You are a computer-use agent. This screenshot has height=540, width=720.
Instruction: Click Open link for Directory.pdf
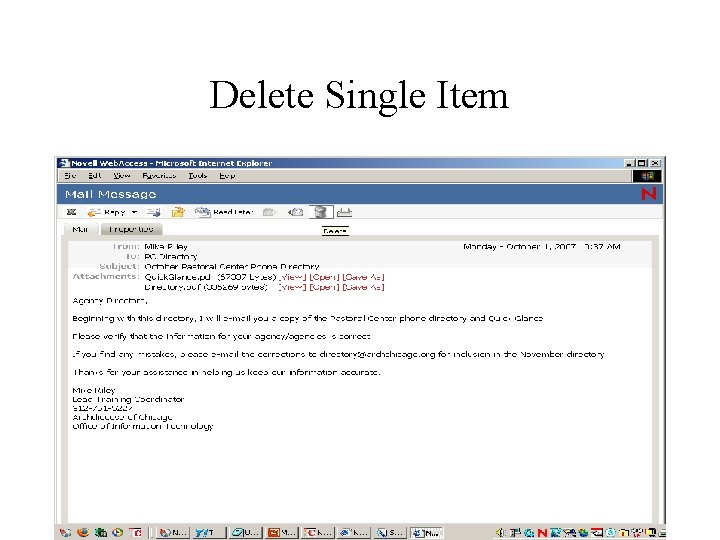[324, 287]
